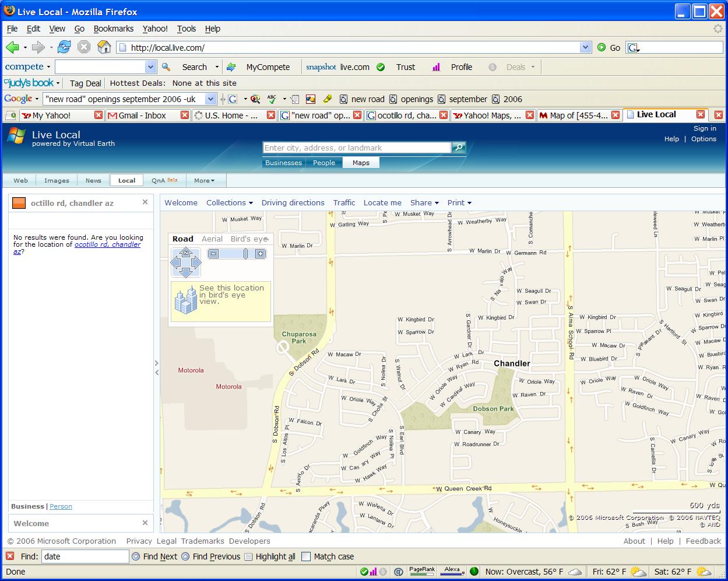Click the highlighter icon on Google toolbar
The height and width of the screenshot is (581, 728).
point(327,99)
